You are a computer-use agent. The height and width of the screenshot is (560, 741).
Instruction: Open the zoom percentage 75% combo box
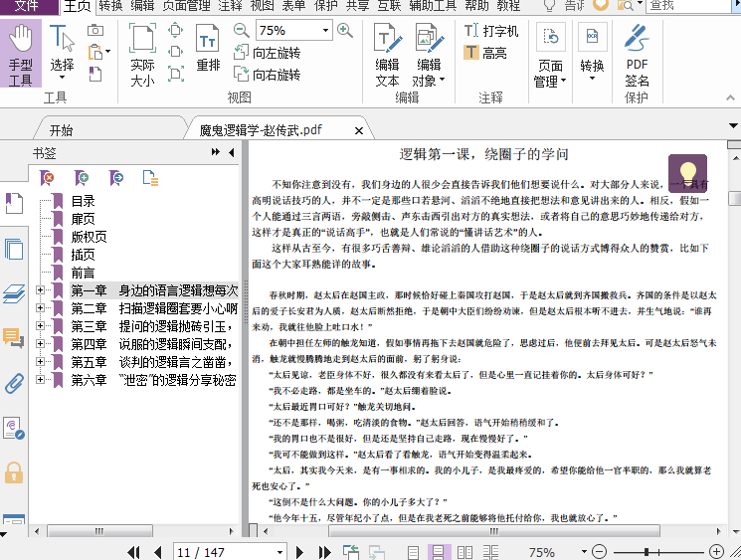(294, 30)
